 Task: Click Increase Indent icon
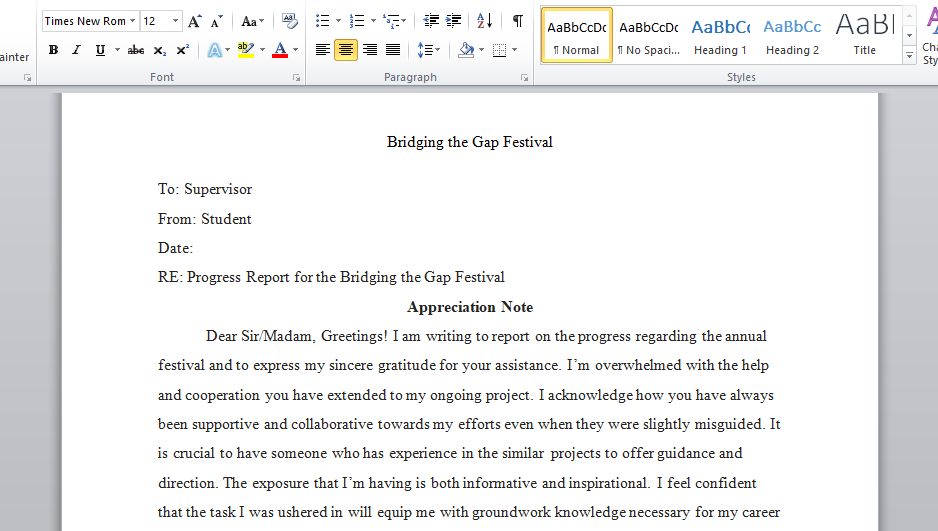[453, 21]
